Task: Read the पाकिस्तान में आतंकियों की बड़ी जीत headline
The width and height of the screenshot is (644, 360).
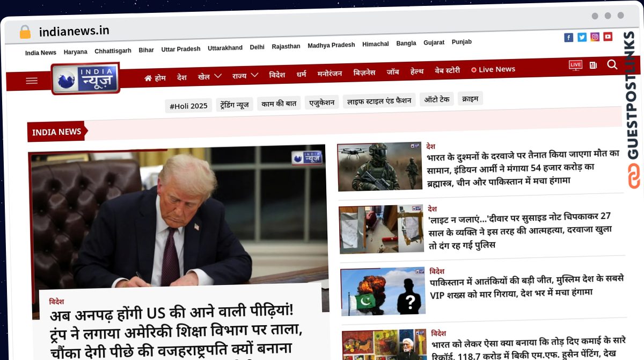Action: point(527,286)
